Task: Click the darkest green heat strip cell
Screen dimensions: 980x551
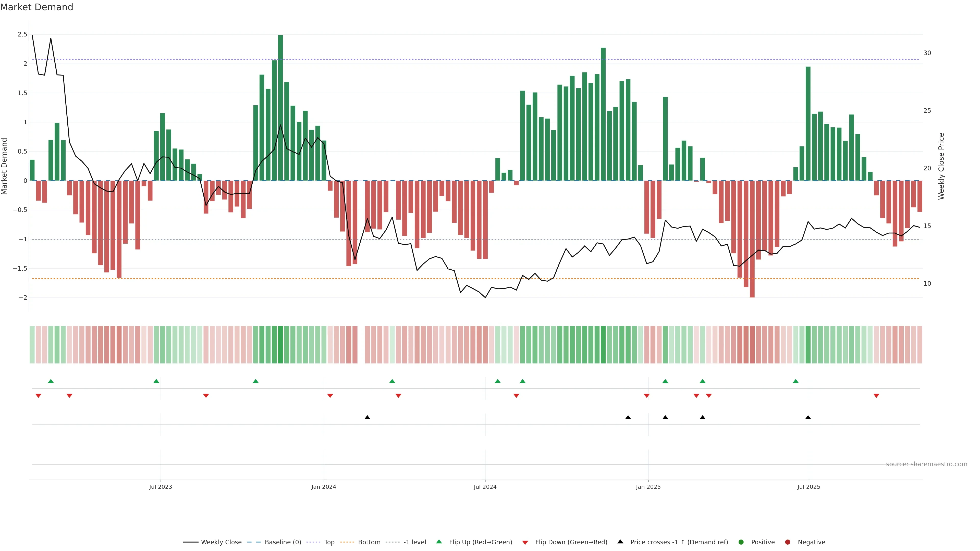Action: point(280,345)
